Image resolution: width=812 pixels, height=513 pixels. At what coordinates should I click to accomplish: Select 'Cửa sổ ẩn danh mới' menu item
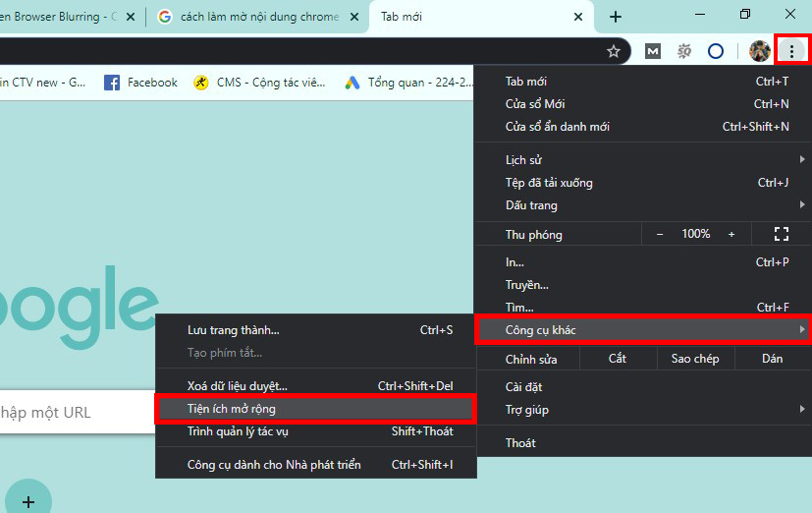(x=643, y=127)
